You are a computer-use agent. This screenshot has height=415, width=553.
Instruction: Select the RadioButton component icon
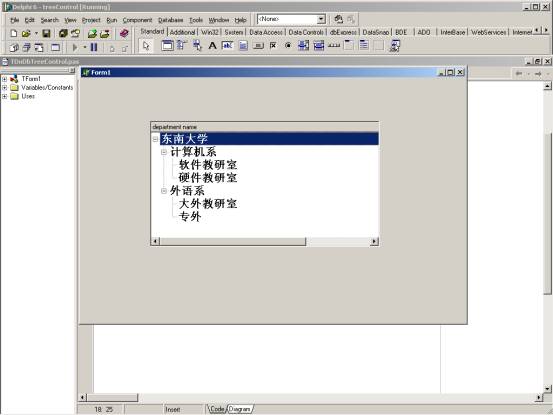pos(288,45)
